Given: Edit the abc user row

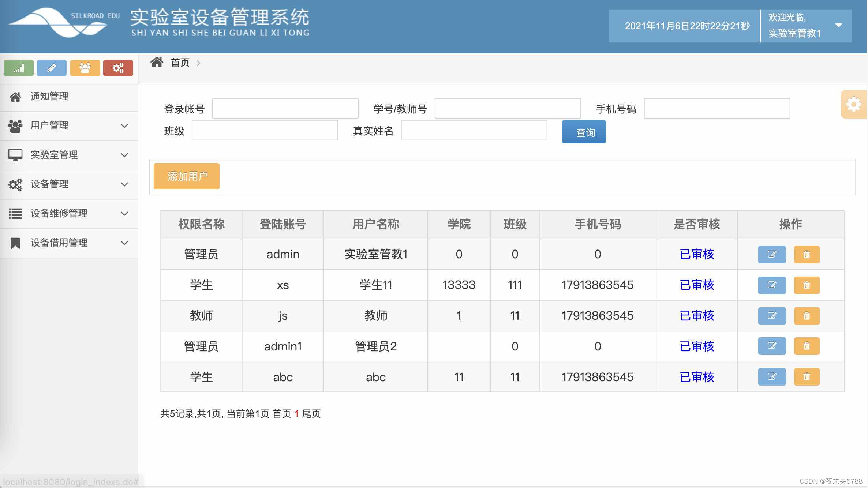Looking at the screenshot, I should pyautogui.click(x=771, y=376).
